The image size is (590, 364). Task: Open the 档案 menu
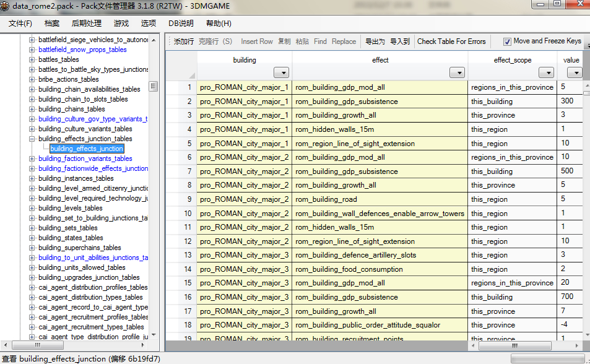point(51,24)
